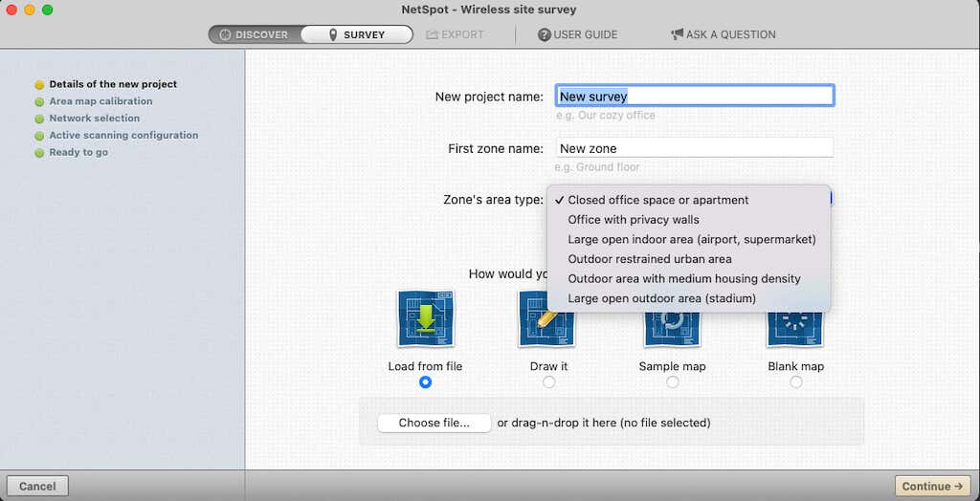Screen dimensions: 980x501
Task: Click the Continue button
Action: pos(932,486)
